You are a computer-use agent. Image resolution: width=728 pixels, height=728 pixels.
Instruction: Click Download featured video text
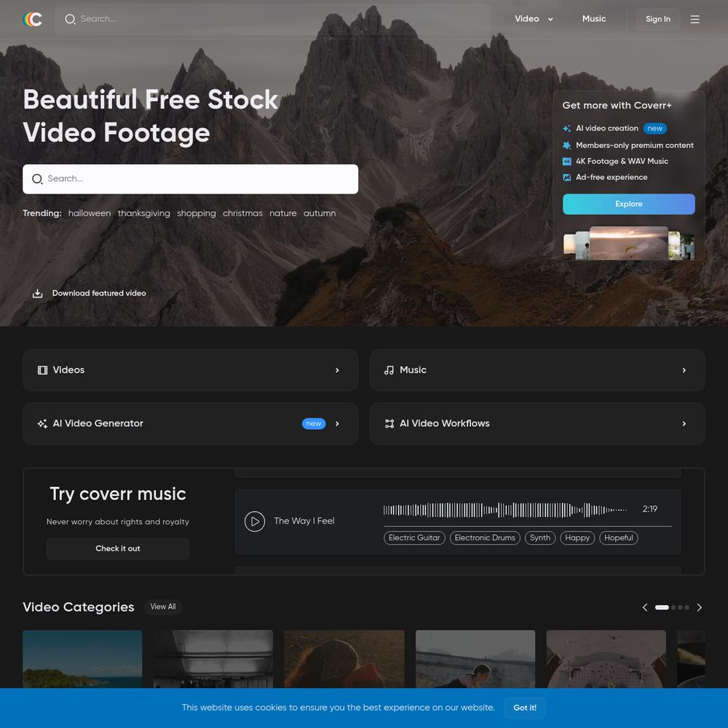tap(99, 293)
